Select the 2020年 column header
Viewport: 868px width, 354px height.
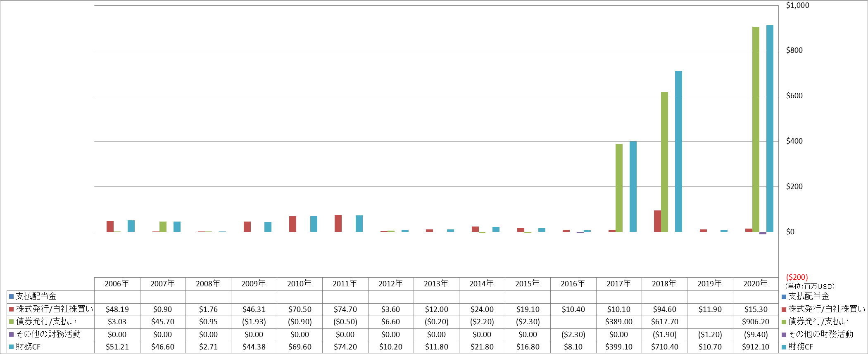pyautogui.click(x=756, y=284)
